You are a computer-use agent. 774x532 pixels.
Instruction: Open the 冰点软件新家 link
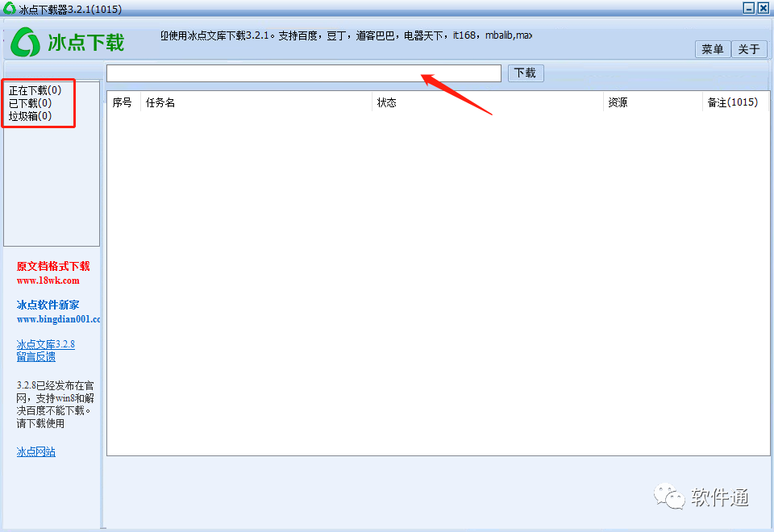[x=48, y=305]
